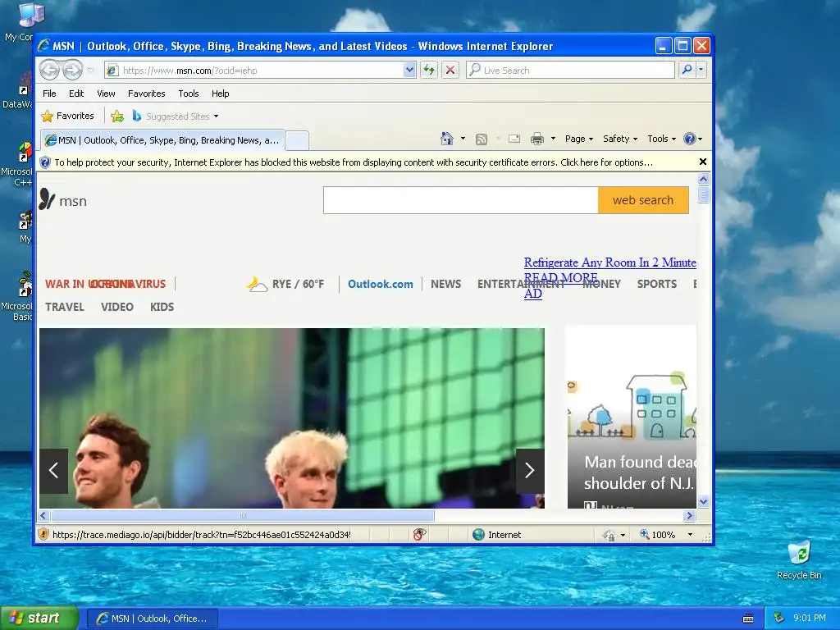This screenshot has width=840, height=630.
Task: Select the MSN browser tab
Action: pos(162,140)
